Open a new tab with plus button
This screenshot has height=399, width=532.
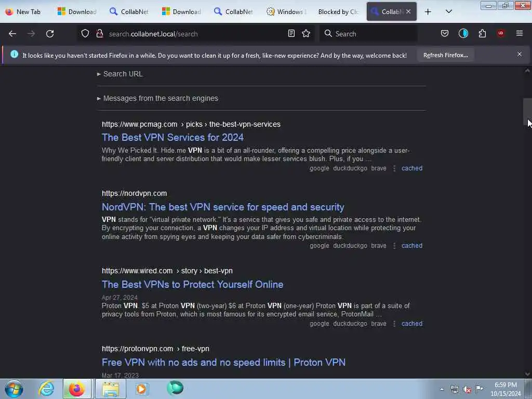point(428,12)
